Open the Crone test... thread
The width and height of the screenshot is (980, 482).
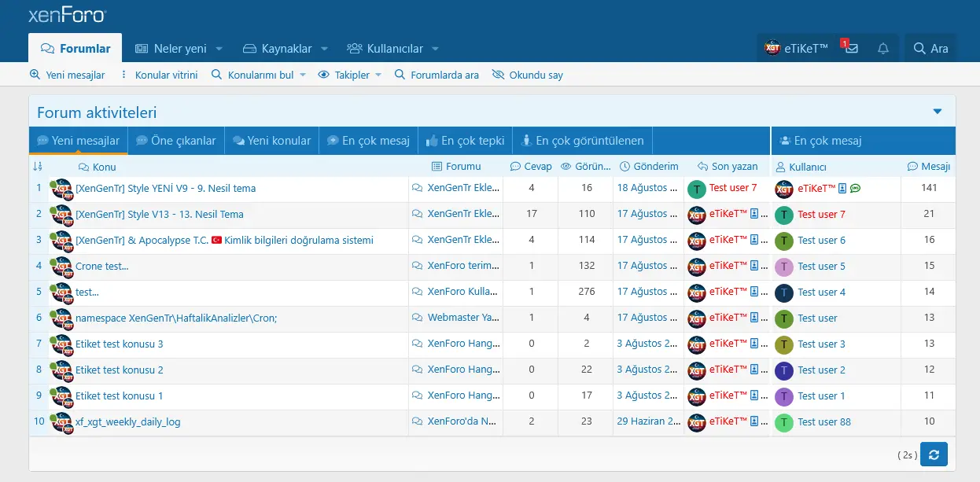click(101, 266)
